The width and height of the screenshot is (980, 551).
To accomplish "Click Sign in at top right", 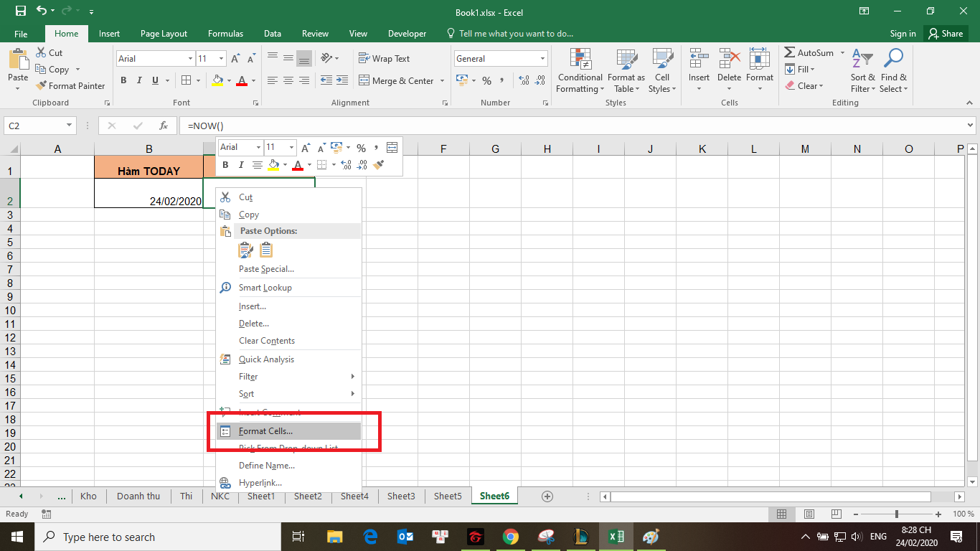I will tap(903, 34).
